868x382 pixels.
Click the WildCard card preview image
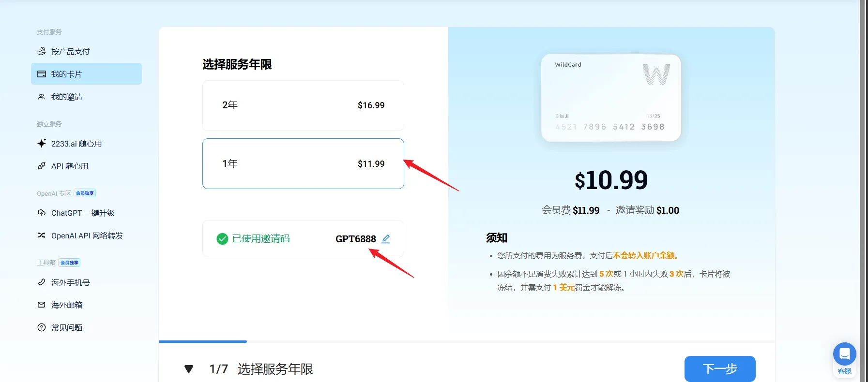(x=610, y=98)
